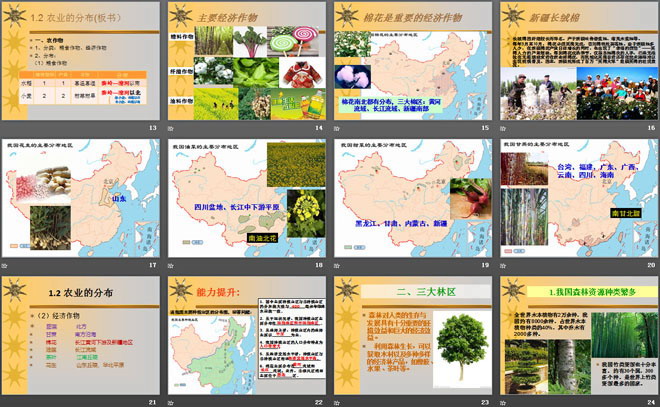Image resolution: width=660 pixels, height=407 pixels.
Task: Click the animation star icon under slide 14
Action: point(170,128)
